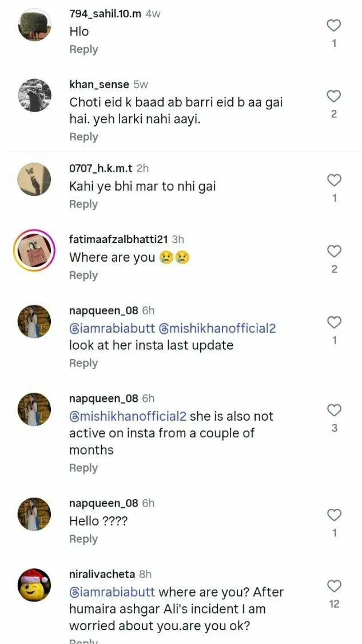Reply to 'Kahi ye bhi mar to nhi gai'
362x644 pixels.
click(x=83, y=204)
